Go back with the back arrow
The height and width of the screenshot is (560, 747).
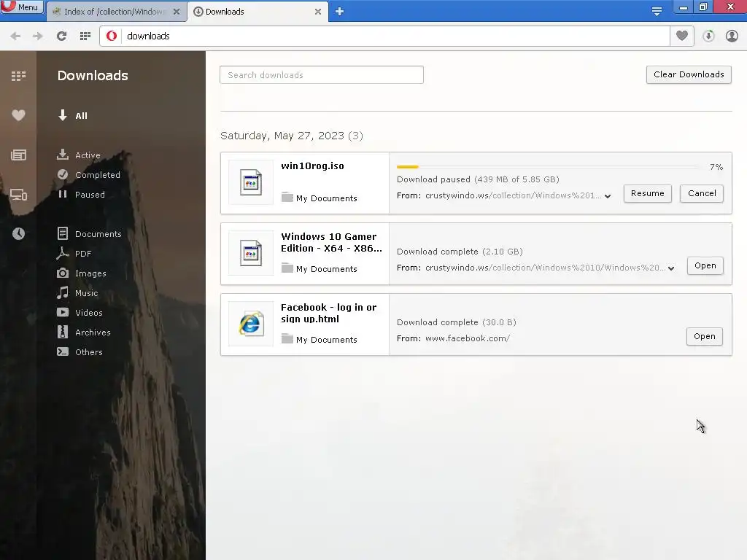click(15, 36)
